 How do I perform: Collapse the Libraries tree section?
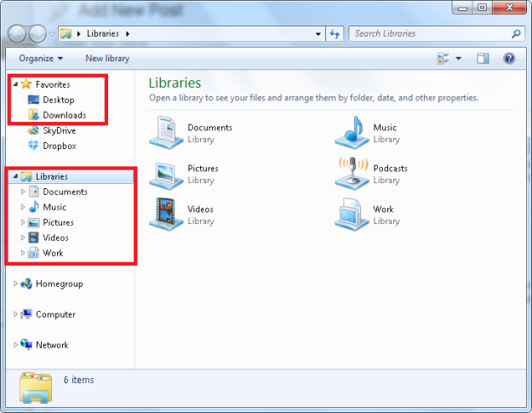click(15, 176)
